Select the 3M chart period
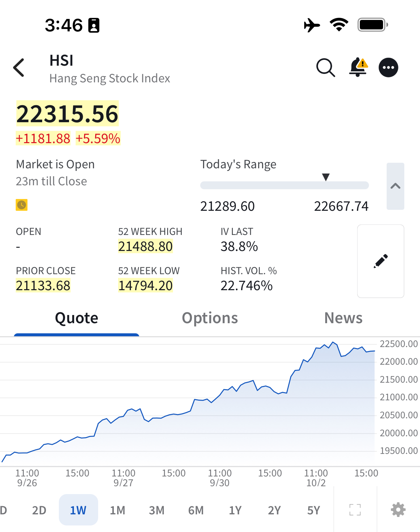The image size is (420, 532). (157, 510)
